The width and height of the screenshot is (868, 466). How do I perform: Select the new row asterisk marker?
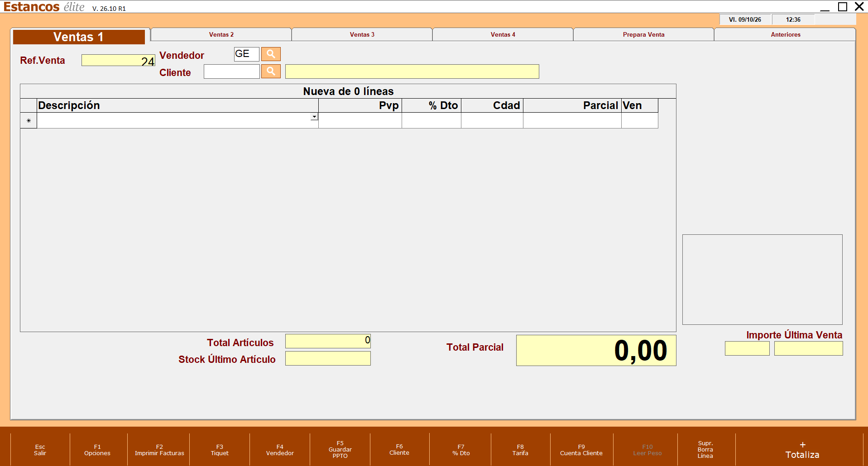tap(29, 120)
